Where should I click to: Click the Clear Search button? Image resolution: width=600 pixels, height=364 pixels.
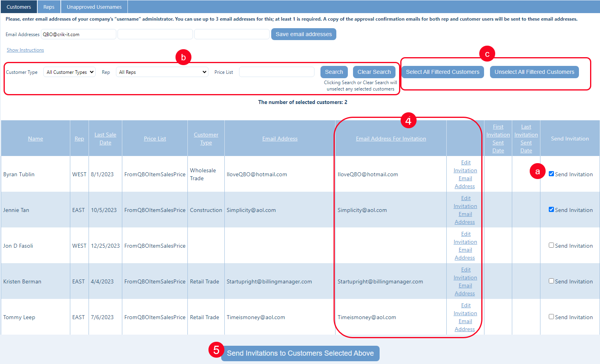(374, 72)
